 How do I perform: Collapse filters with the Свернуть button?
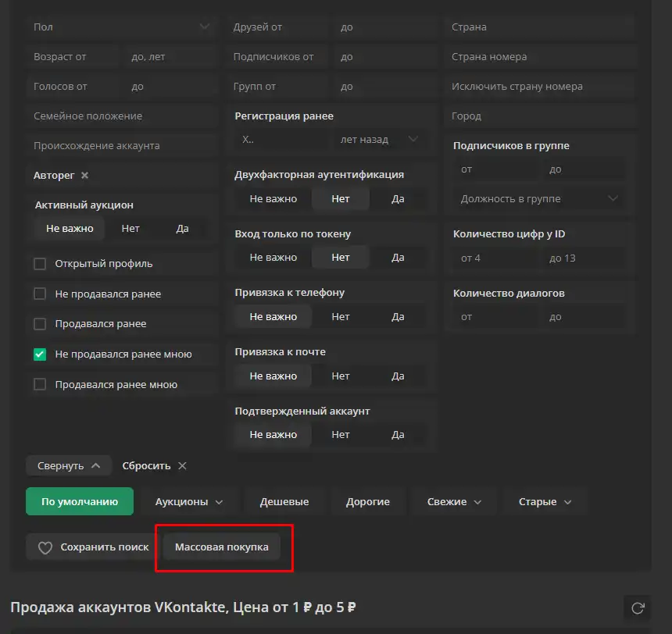point(69,466)
